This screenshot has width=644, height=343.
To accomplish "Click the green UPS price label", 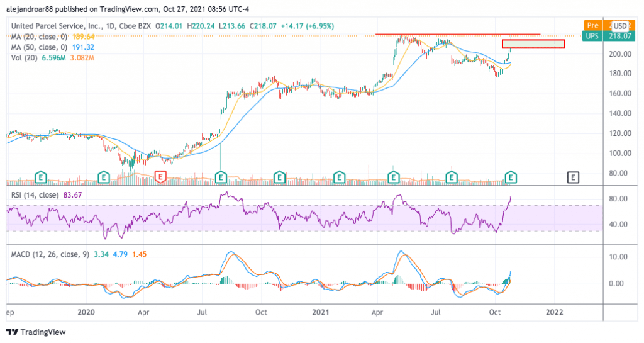I will 592,36.
